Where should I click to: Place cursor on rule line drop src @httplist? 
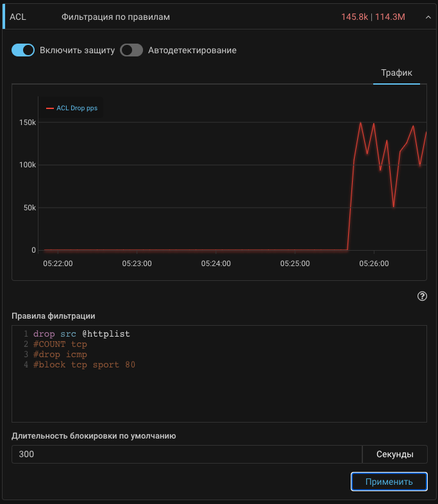81,334
